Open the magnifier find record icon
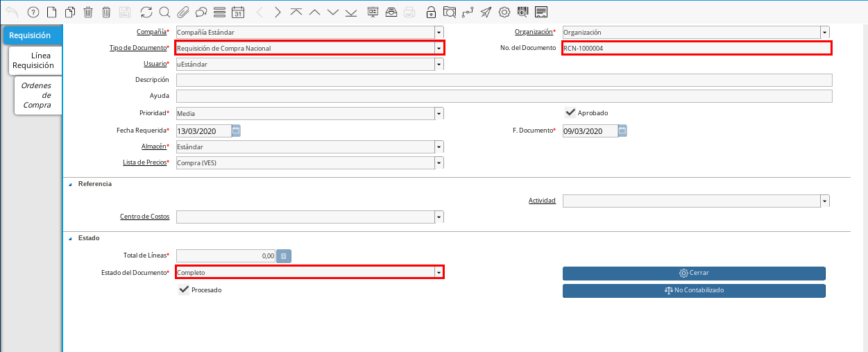Image resolution: width=868 pixels, height=352 pixels. (164, 12)
